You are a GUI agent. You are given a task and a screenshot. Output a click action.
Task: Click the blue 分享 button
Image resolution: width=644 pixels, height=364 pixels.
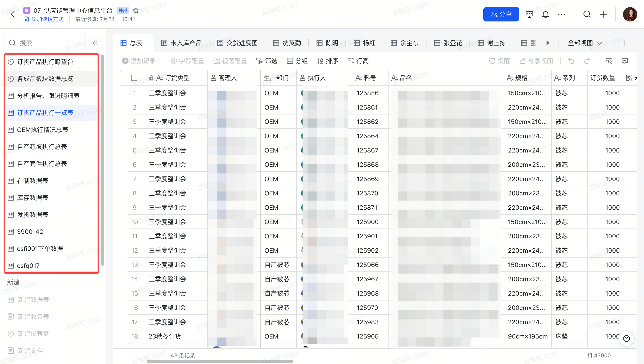point(501,15)
